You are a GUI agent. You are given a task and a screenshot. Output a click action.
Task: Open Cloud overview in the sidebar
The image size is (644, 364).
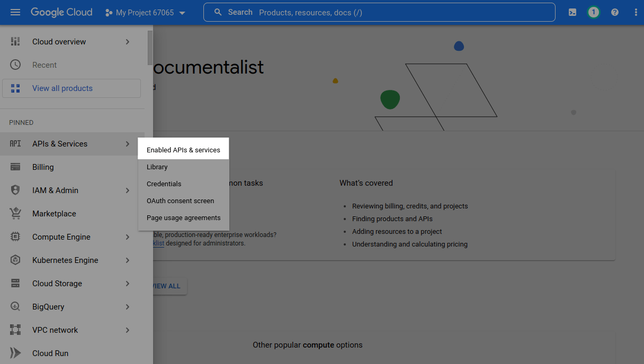click(73, 42)
